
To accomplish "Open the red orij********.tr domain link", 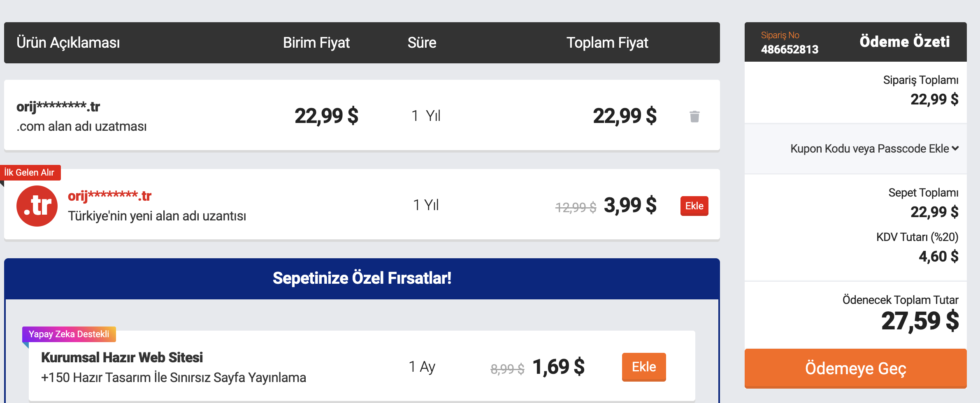I will coord(109,195).
